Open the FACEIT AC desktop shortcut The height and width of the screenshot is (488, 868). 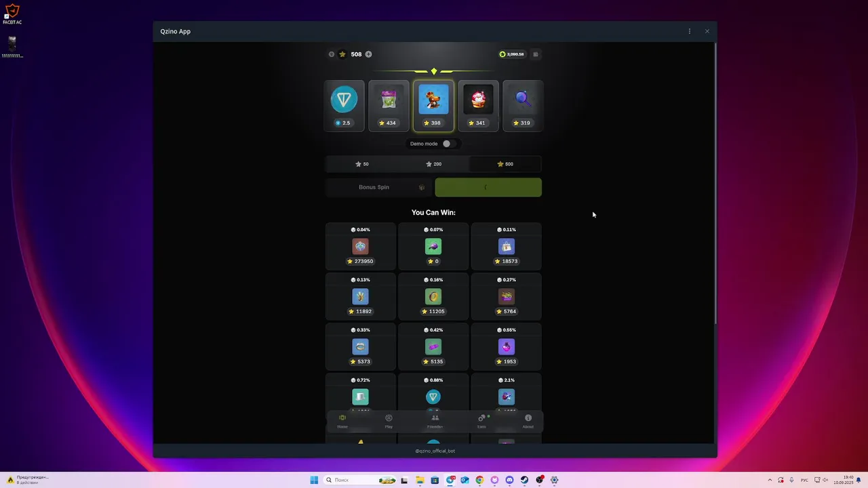click(x=12, y=14)
